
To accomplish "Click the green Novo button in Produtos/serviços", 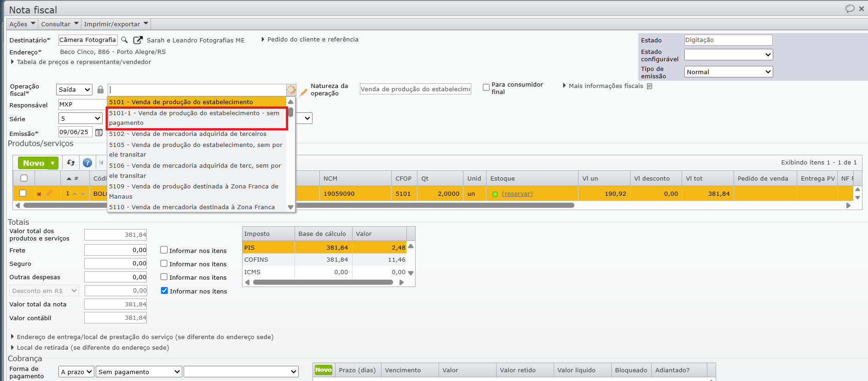I will tap(33, 163).
